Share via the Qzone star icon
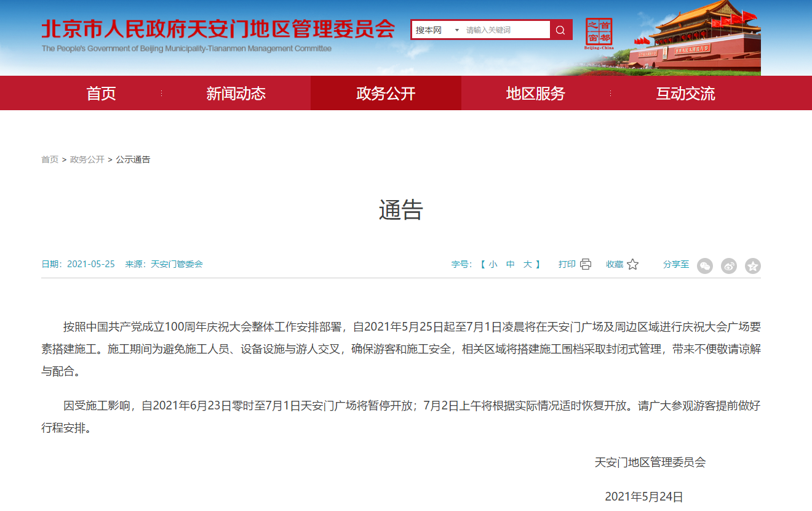Viewport: 812px width, 511px height. (x=753, y=266)
